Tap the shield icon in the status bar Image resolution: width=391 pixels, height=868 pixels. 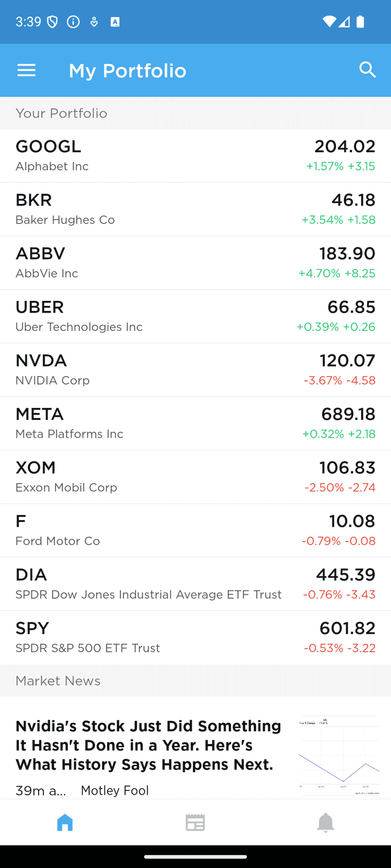coord(53,21)
